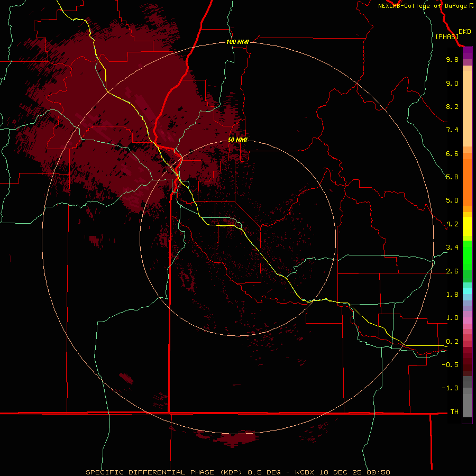Click the 1.8 scale value

click(452, 295)
